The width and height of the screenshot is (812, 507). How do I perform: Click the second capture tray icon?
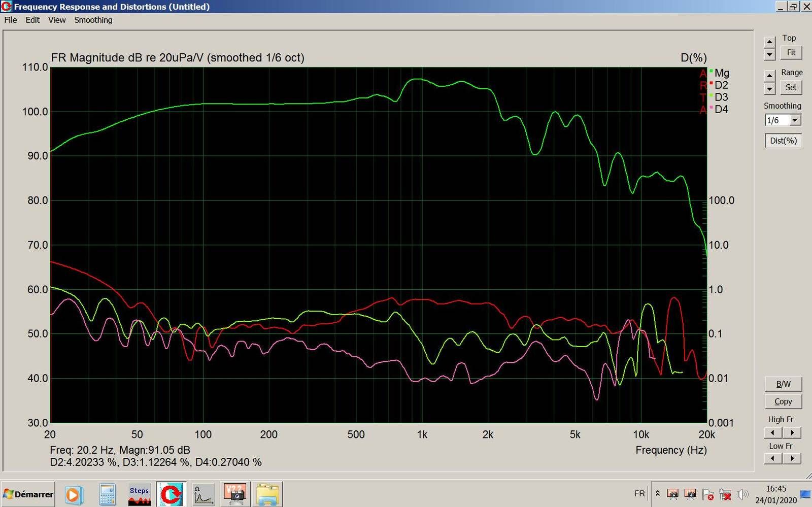tap(690, 494)
